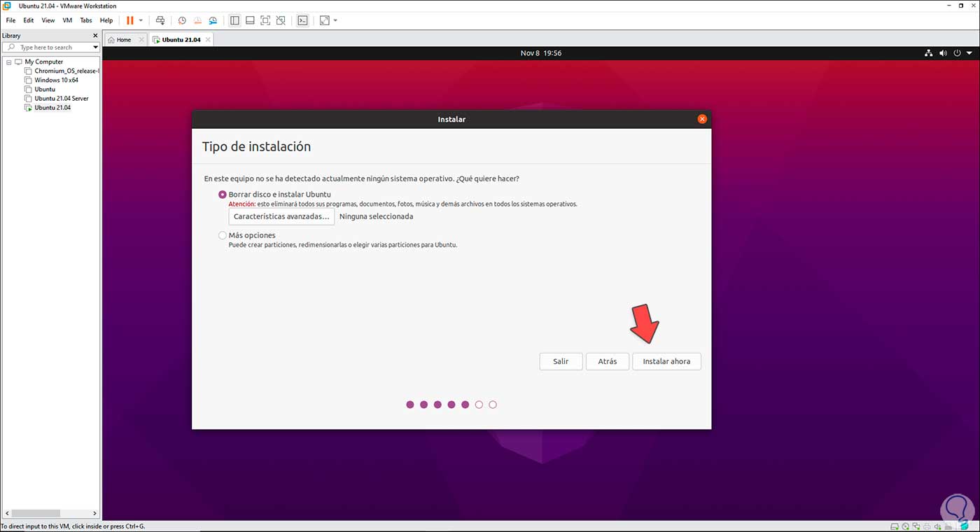The image size is (980, 532).
Task: Open the Edit menu
Action: point(29,20)
